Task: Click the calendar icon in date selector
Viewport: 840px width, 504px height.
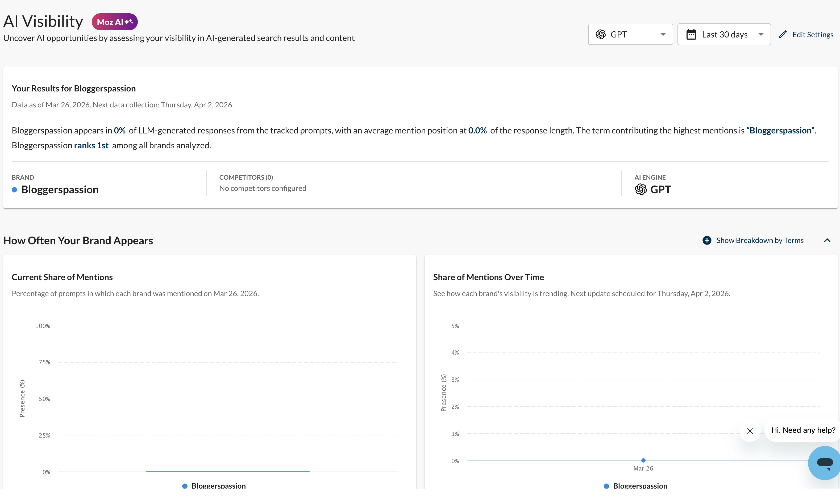Action: (691, 34)
